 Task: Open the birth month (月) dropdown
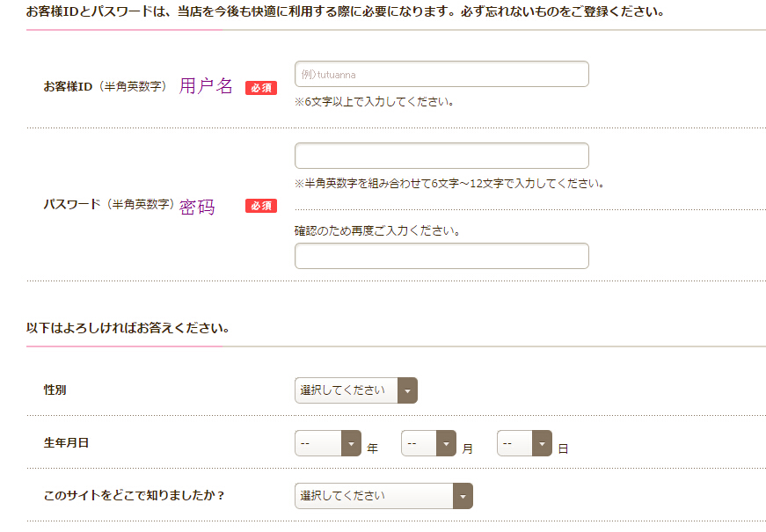point(428,443)
